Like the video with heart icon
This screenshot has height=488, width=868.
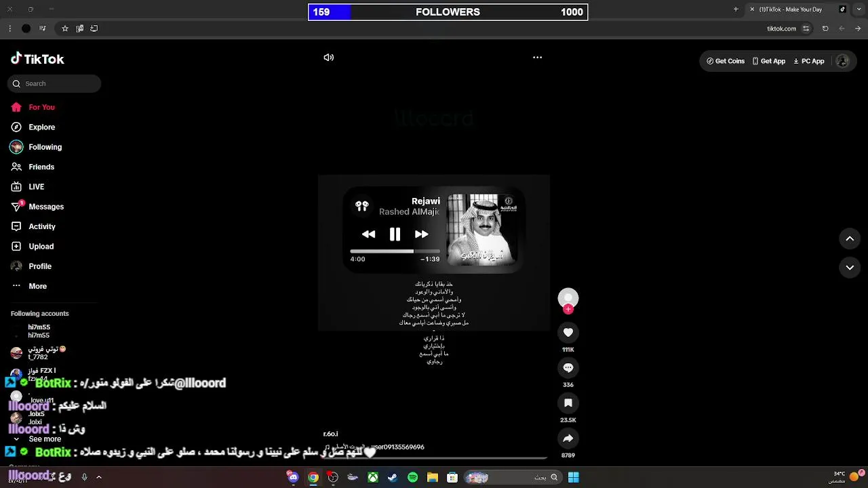568,332
